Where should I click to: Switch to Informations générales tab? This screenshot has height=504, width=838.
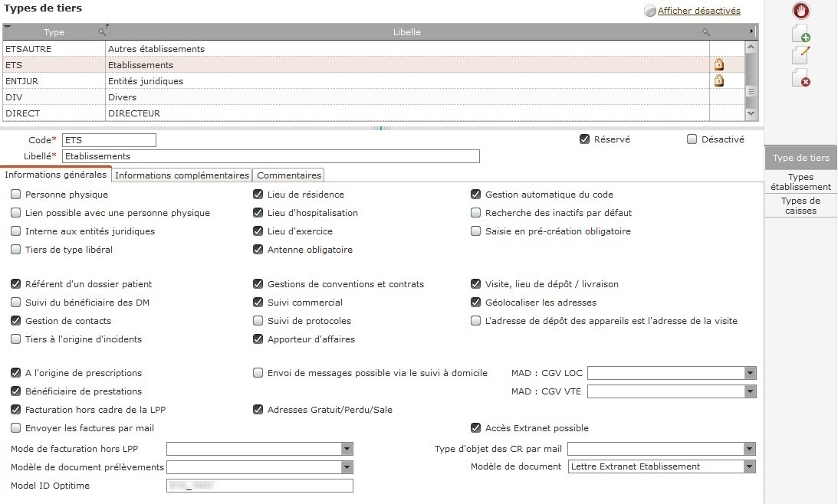55,175
